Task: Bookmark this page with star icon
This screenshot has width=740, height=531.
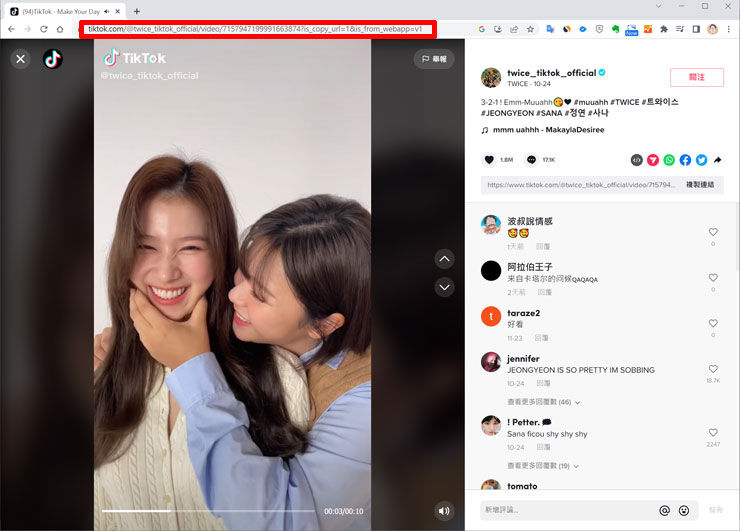Action: click(530, 29)
